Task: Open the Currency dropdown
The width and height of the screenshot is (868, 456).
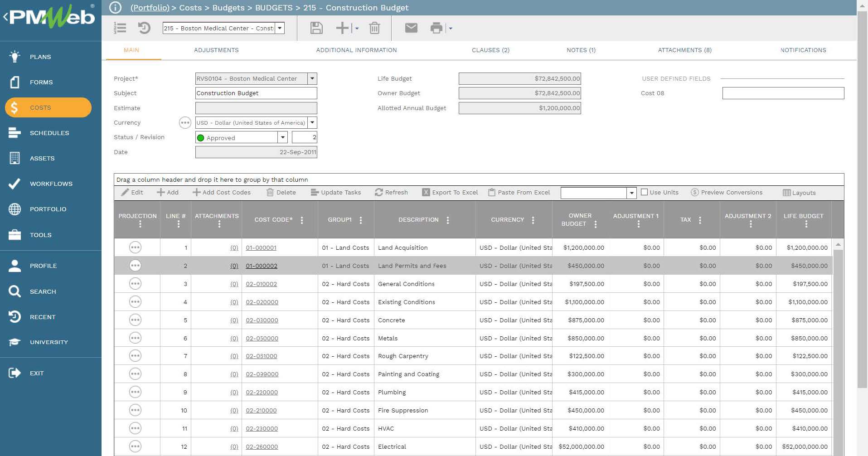Action: [x=312, y=123]
